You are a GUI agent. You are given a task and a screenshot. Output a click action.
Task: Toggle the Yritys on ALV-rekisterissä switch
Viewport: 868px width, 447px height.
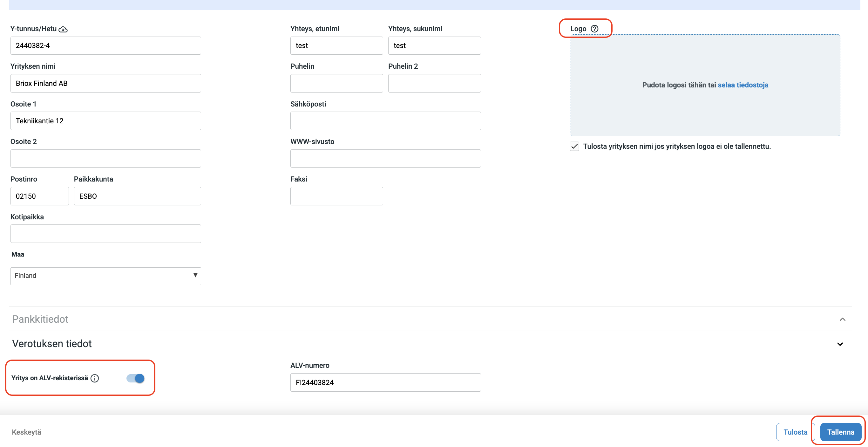click(135, 378)
